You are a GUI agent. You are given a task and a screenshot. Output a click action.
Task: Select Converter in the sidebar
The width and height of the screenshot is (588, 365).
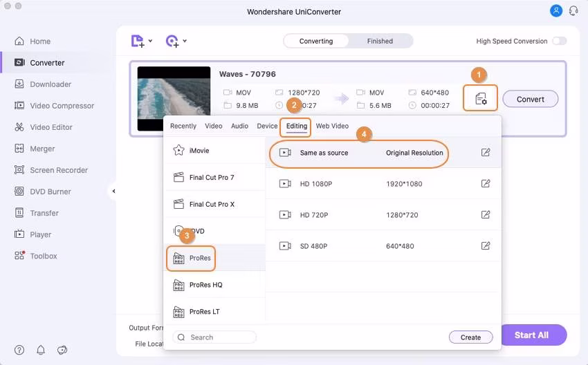point(39,63)
